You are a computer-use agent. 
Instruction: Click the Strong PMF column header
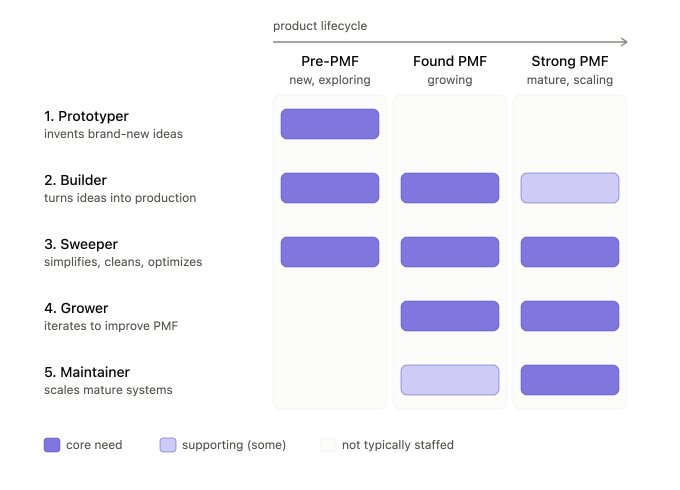click(x=570, y=61)
